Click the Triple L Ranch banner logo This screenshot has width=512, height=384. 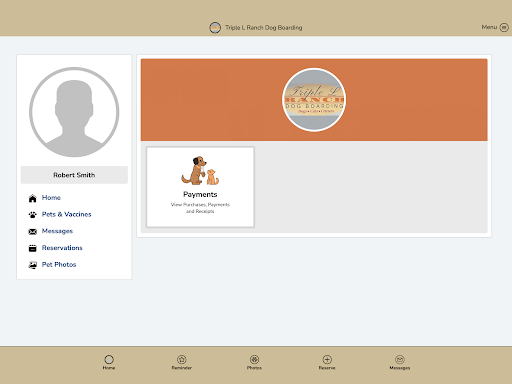coord(314,100)
